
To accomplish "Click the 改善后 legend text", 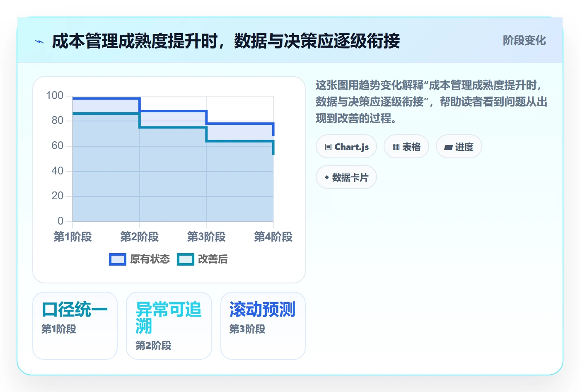I will click(x=213, y=259).
